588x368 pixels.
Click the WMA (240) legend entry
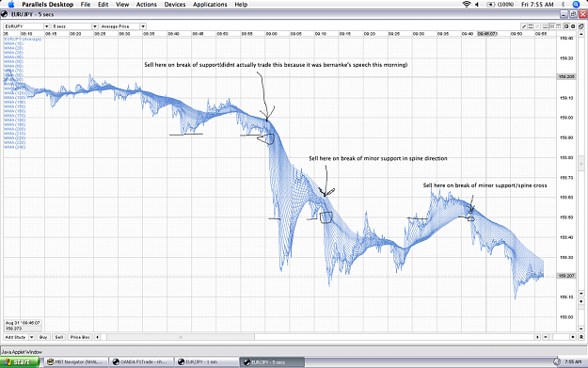coord(15,147)
